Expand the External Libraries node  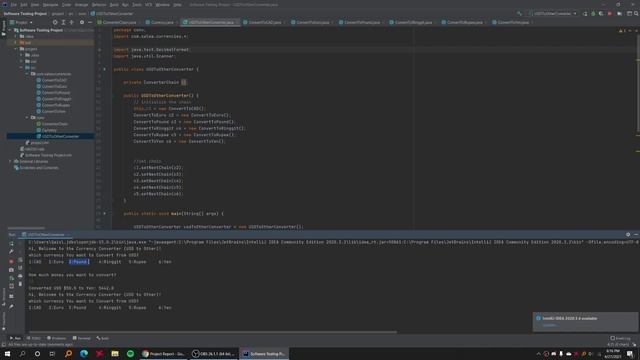(x=10, y=162)
